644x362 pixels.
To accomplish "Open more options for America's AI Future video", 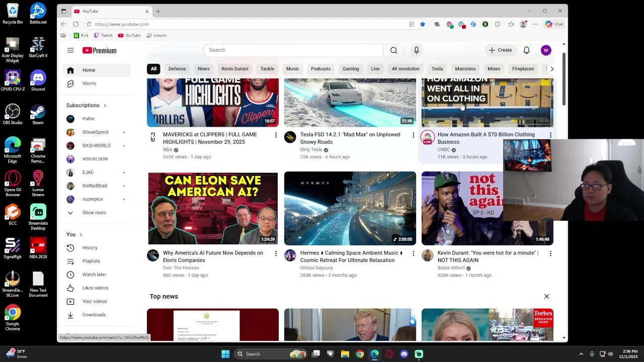I will point(276,254).
